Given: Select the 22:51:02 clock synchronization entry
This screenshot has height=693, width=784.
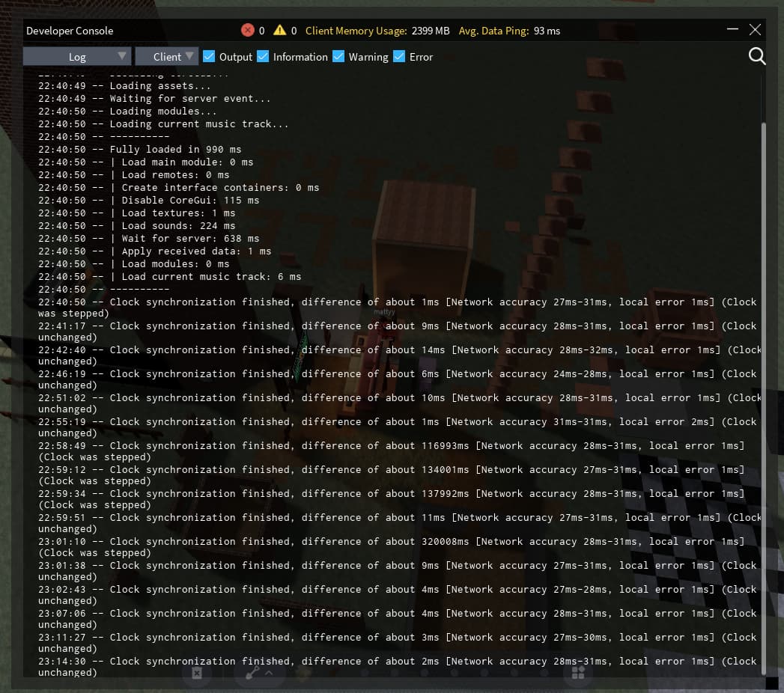Looking at the screenshot, I should [x=400, y=403].
